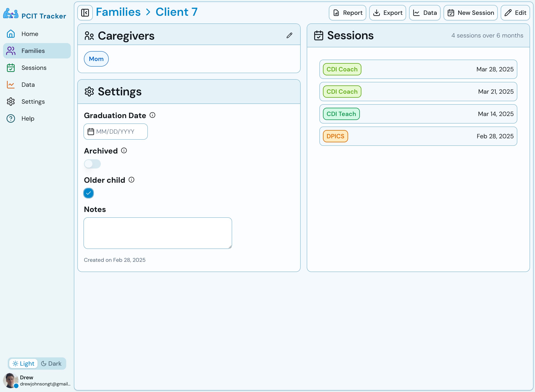
Task: Click the New Session button
Action: (x=471, y=13)
